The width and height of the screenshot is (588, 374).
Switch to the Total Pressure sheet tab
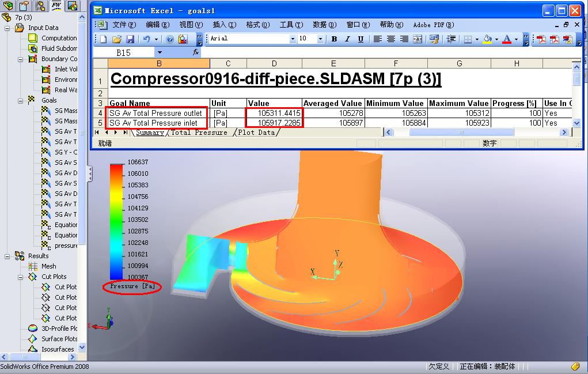tap(199, 133)
